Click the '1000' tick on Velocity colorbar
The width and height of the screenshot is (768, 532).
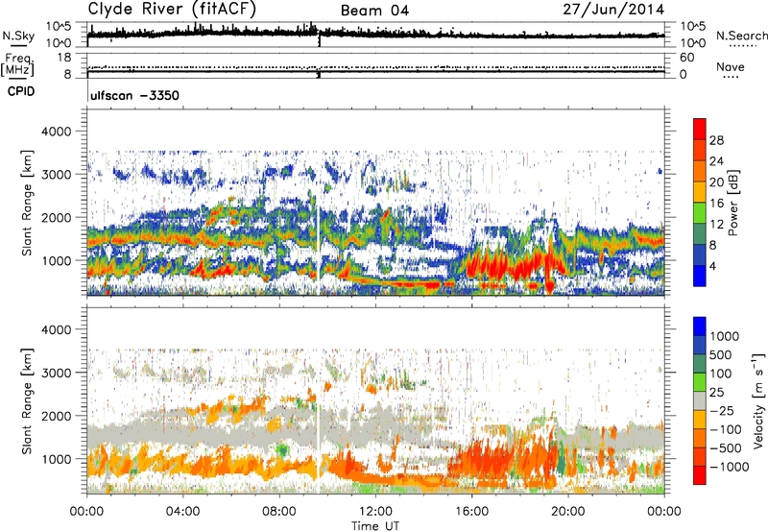725,336
